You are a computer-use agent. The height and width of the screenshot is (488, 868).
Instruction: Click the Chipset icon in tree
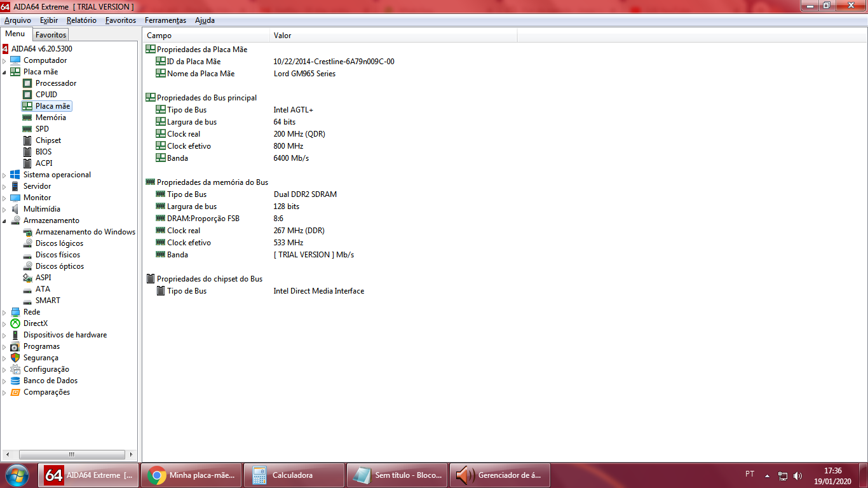pos(27,140)
